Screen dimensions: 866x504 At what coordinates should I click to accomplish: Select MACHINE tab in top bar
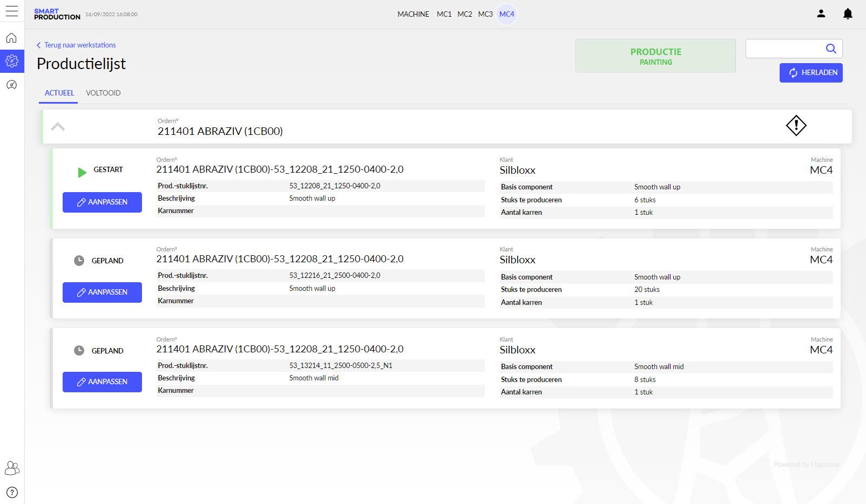click(x=413, y=14)
